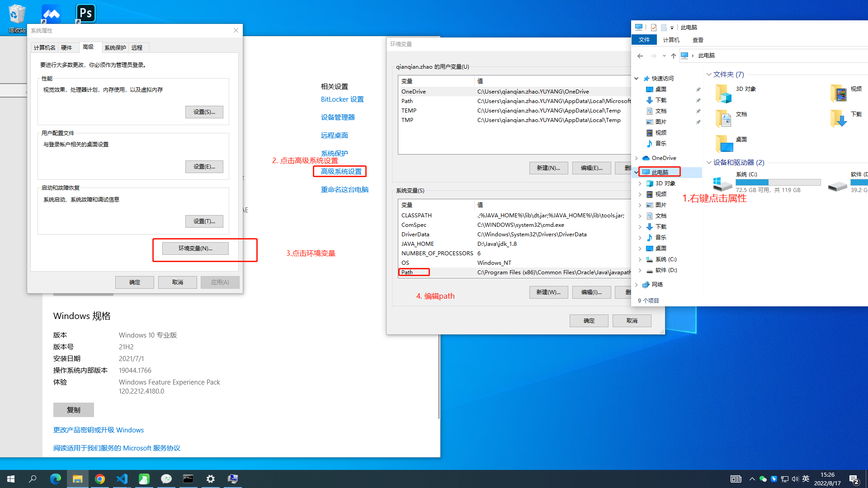868x488 pixels.
Task: Select Path row in system variables
Action: tap(514, 272)
